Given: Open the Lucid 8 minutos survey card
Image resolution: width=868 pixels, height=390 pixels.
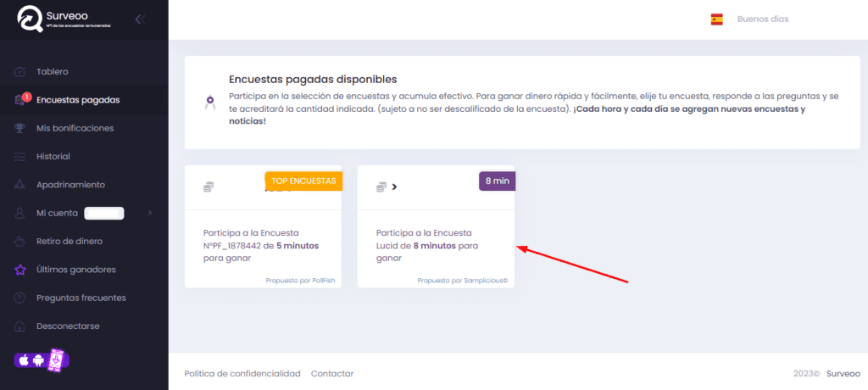Looking at the screenshot, I should 436,245.
